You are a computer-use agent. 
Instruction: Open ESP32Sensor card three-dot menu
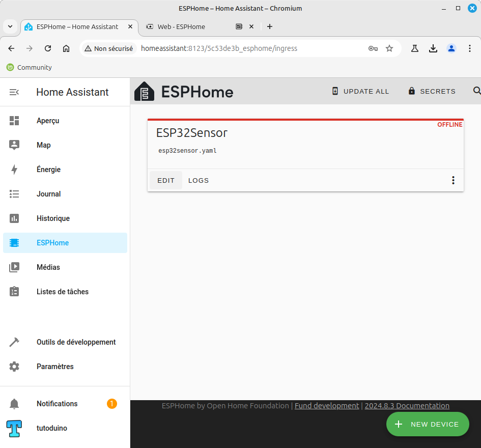(x=453, y=180)
